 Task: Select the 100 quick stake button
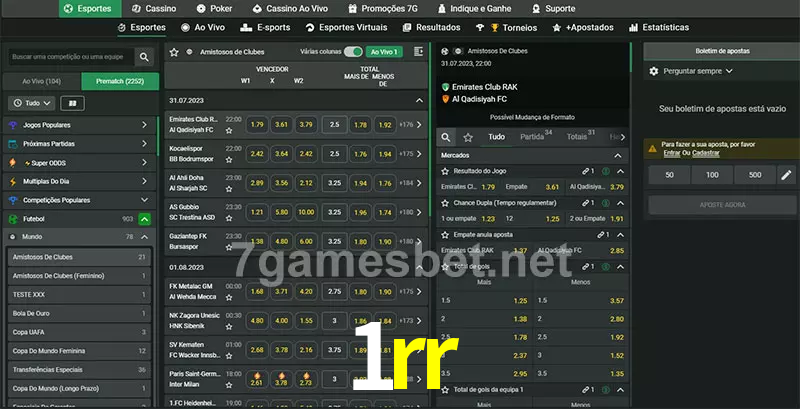[712, 175]
